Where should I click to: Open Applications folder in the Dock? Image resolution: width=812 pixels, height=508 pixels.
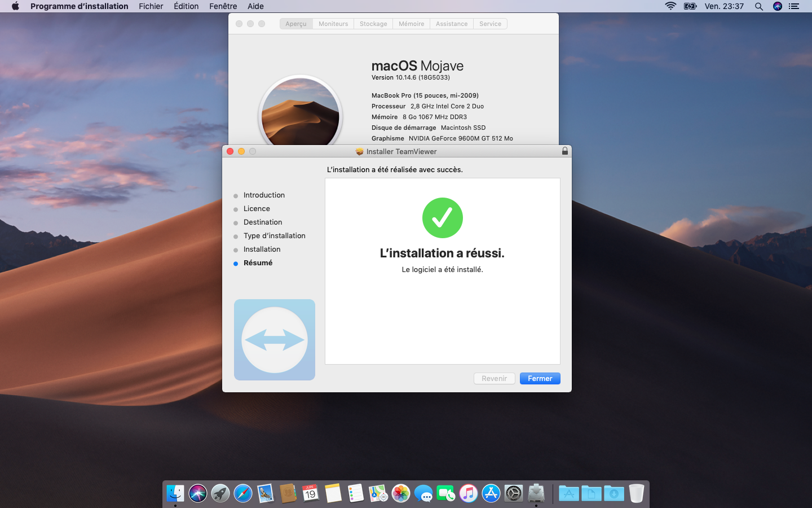coord(569,493)
